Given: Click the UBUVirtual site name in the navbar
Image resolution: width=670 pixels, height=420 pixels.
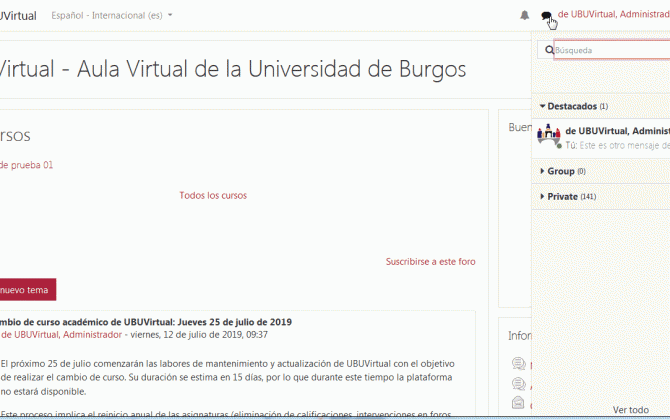Looking at the screenshot, I should point(18,16).
